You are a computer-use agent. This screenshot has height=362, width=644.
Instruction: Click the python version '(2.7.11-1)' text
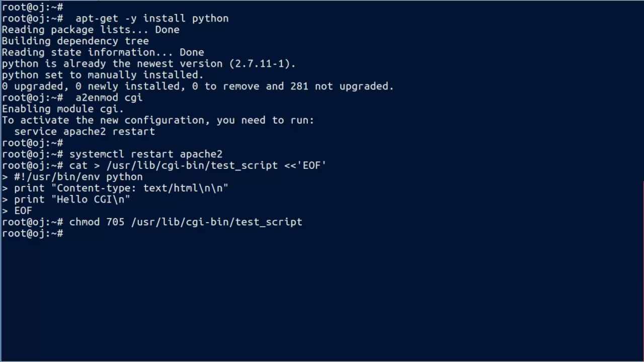point(262,64)
